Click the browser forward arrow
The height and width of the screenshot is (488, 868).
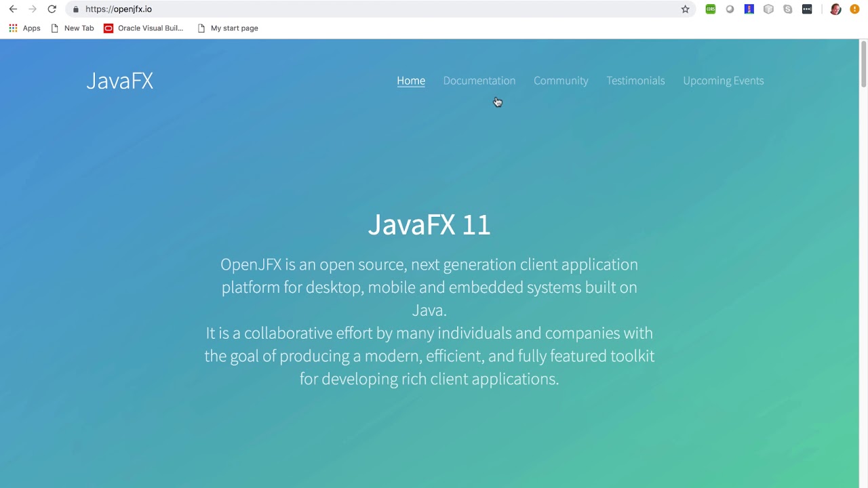tap(32, 9)
